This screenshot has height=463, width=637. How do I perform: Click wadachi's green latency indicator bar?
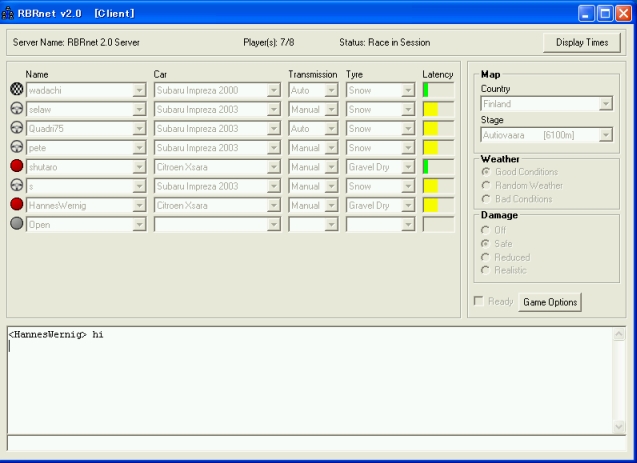(x=427, y=90)
